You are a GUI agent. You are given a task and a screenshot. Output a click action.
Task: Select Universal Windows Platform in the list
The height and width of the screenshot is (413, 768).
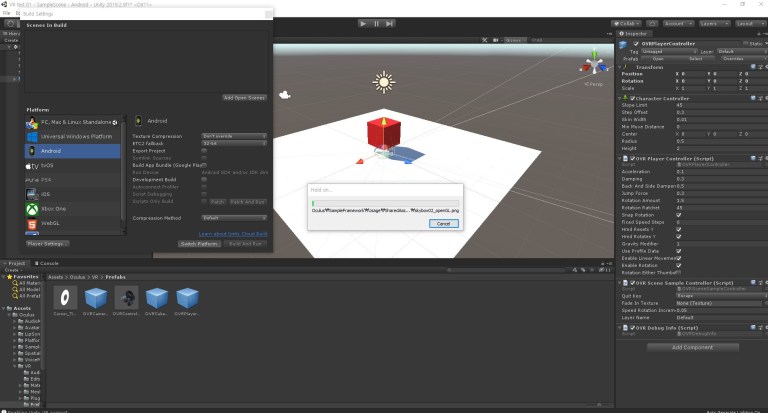pos(70,136)
